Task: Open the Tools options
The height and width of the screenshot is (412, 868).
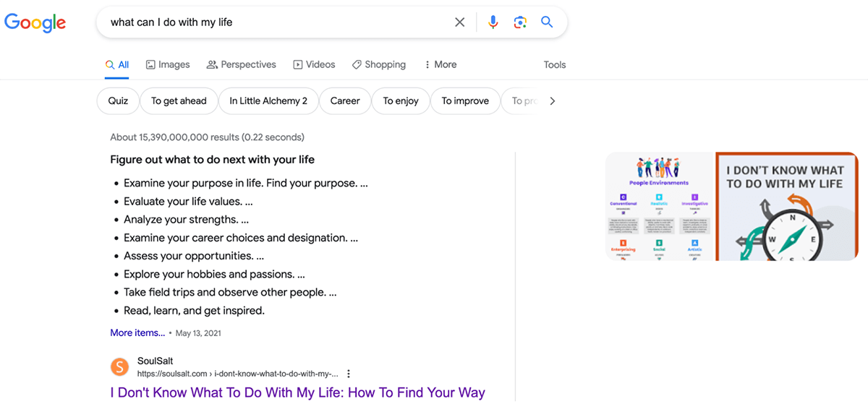Action: pos(555,64)
